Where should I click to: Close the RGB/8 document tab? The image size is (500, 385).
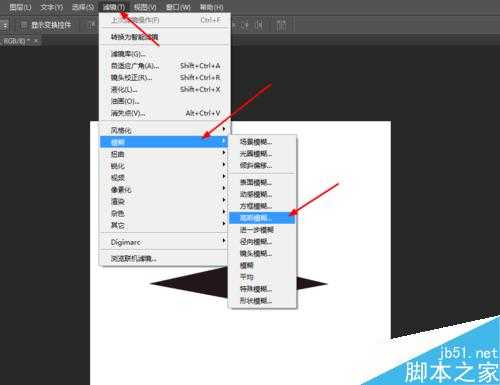pos(36,41)
